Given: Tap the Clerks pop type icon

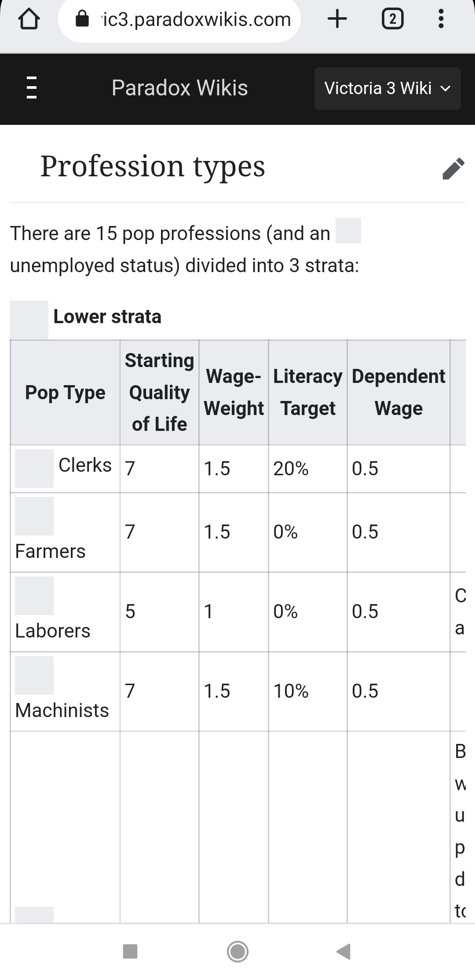Looking at the screenshot, I should click(34, 468).
